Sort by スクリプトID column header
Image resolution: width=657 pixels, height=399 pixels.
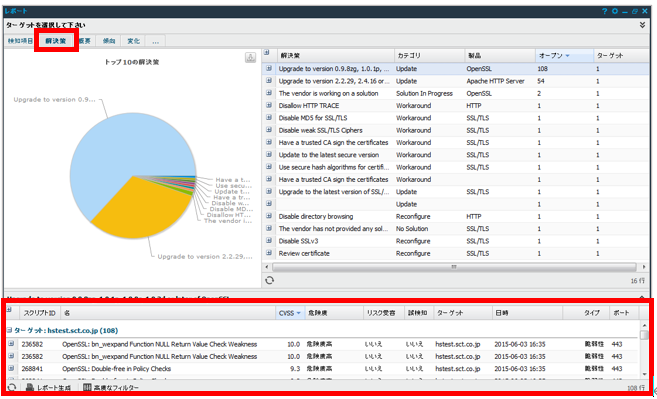(39, 313)
